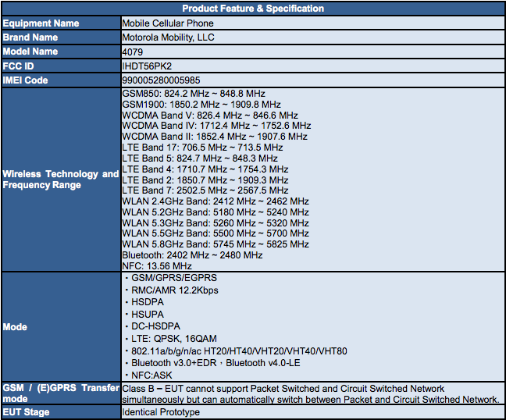The image size is (506, 420).
Task: Click the Class B transfer mode description
Action: pyautogui.click(x=310, y=394)
